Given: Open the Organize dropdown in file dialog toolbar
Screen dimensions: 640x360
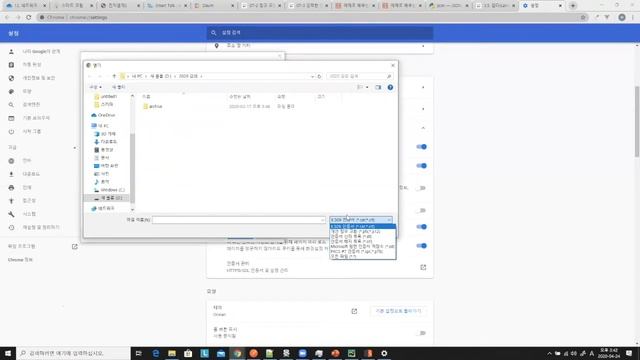Looking at the screenshot, I should coord(96,87).
